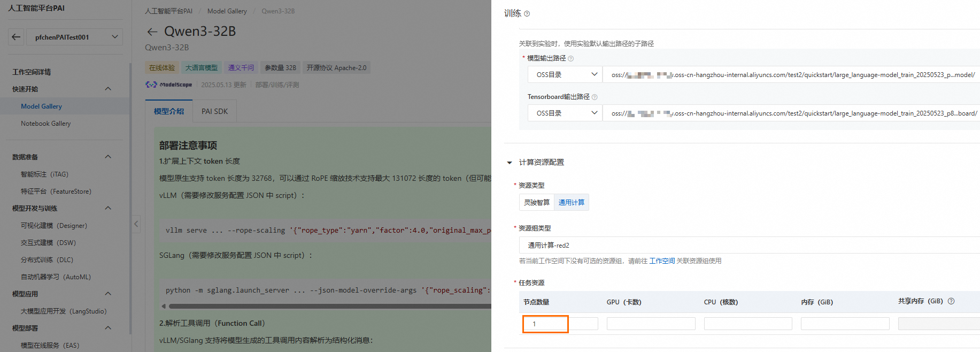980x352 pixels.
Task: Switch to the PAI SDK tab
Action: 214,111
